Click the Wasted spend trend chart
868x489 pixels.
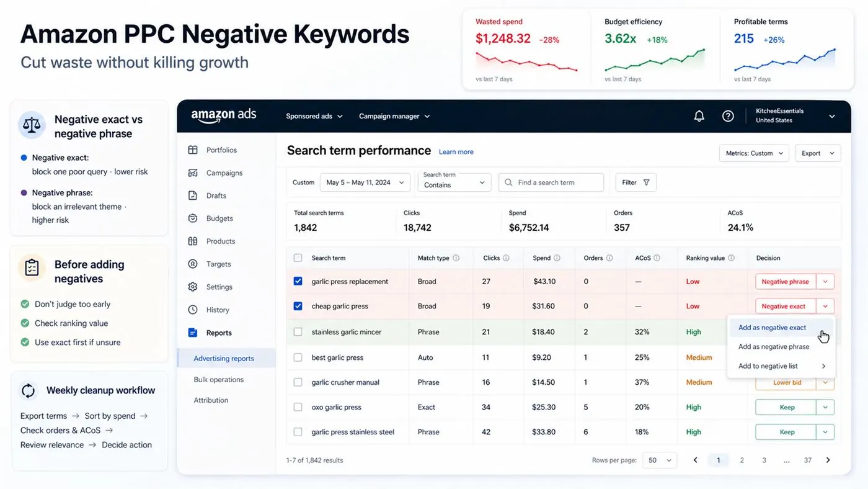pyautogui.click(x=526, y=62)
